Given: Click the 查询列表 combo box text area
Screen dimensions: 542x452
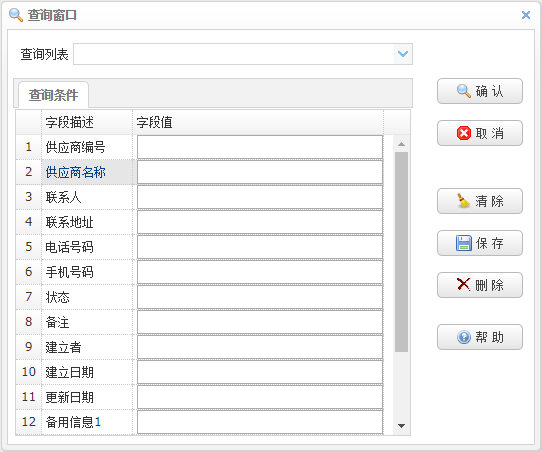Looking at the screenshot, I should [234, 54].
